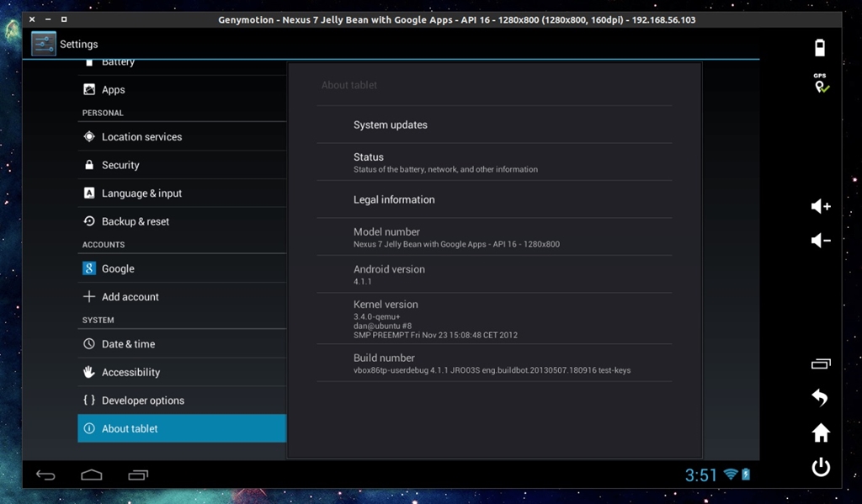
Task: Tap Android home button in navigation bar
Action: coord(92,475)
